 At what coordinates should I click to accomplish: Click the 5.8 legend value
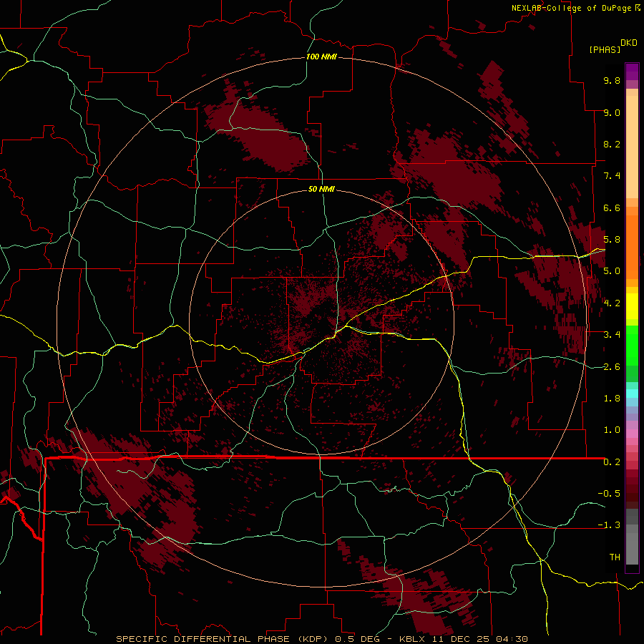612,240
